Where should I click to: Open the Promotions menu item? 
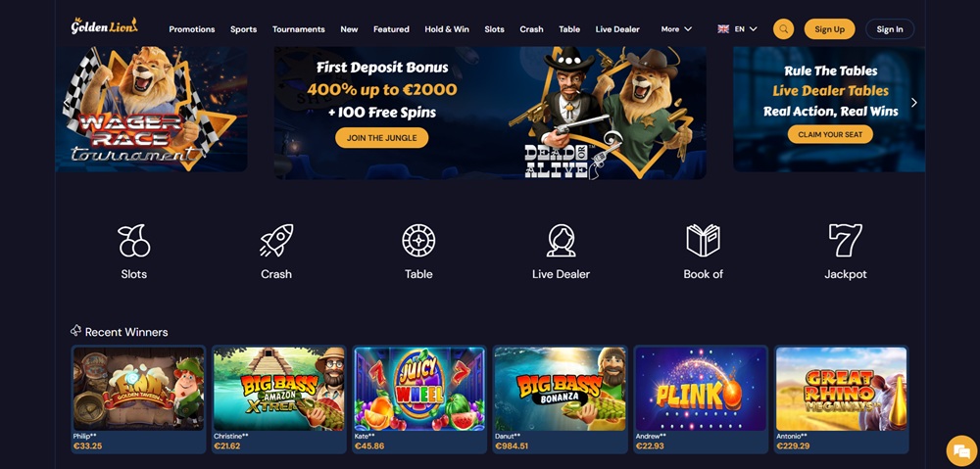(x=192, y=29)
